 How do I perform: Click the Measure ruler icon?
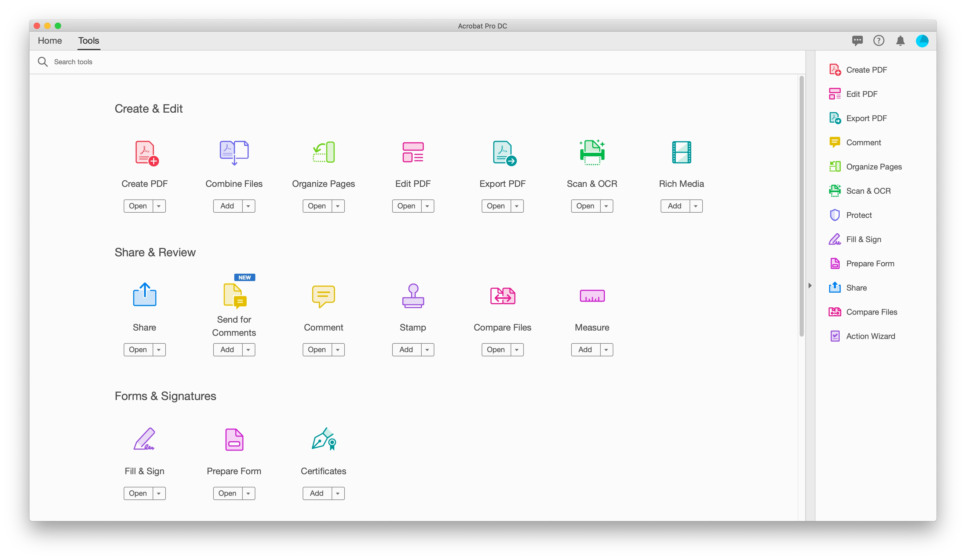click(592, 296)
